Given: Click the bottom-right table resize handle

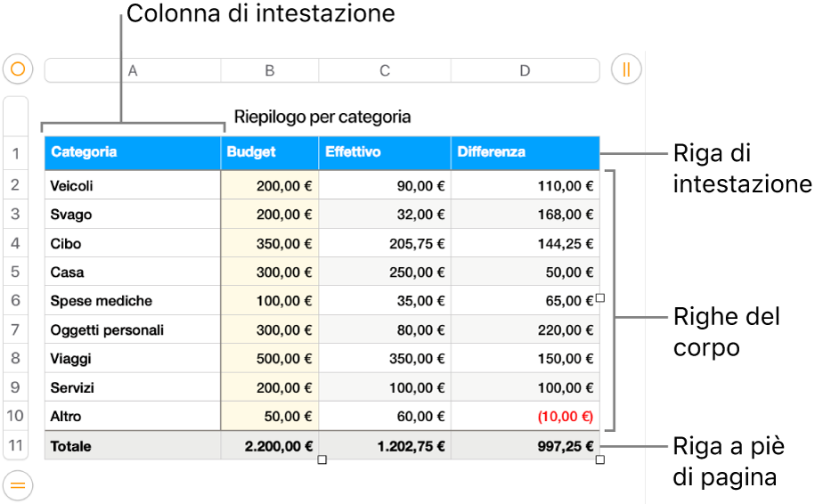Looking at the screenshot, I should 600,459.
